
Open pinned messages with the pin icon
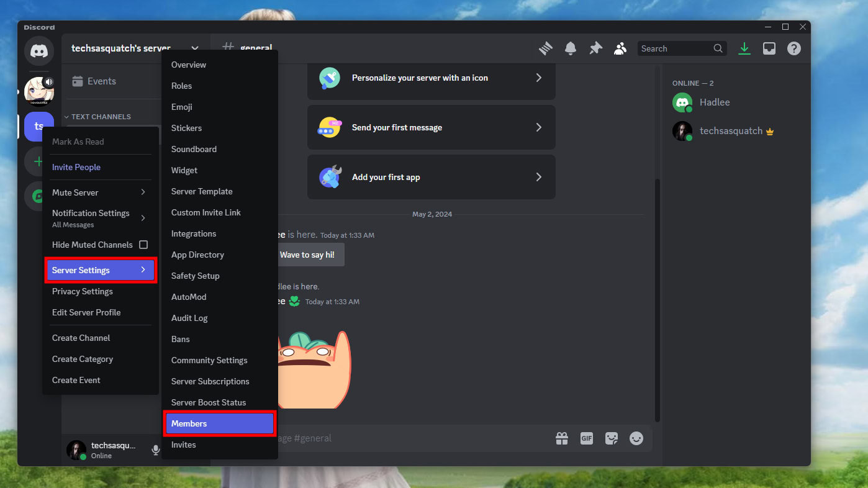(595, 48)
